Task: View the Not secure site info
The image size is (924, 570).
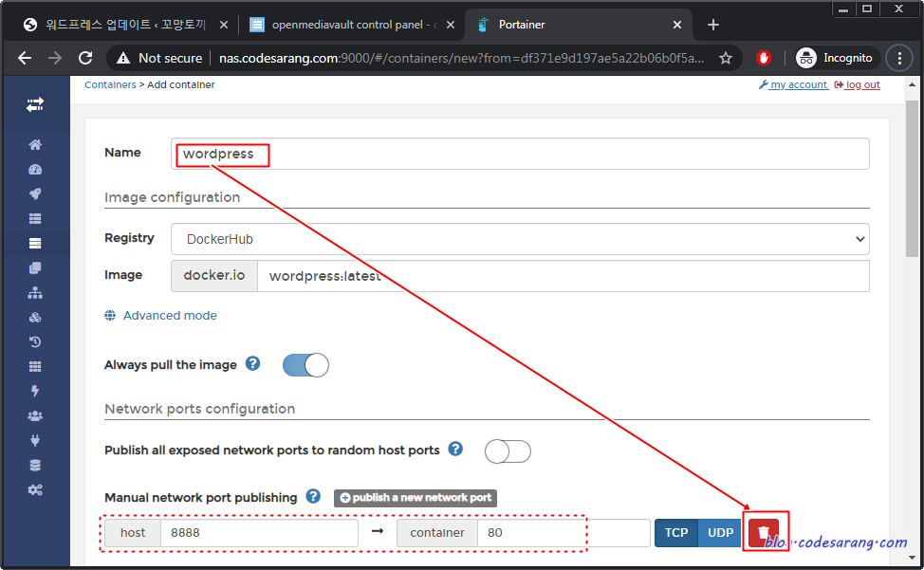Action: (159, 58)
